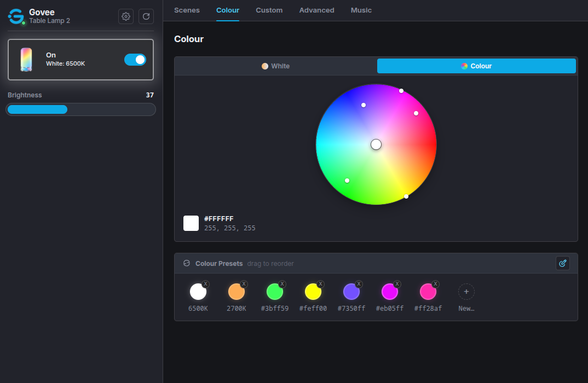Image resolution: width=588 pixels, height=383 pixels.
Task: Choose the green #3bff59 preset swatch
Action: tap(274, 292)
